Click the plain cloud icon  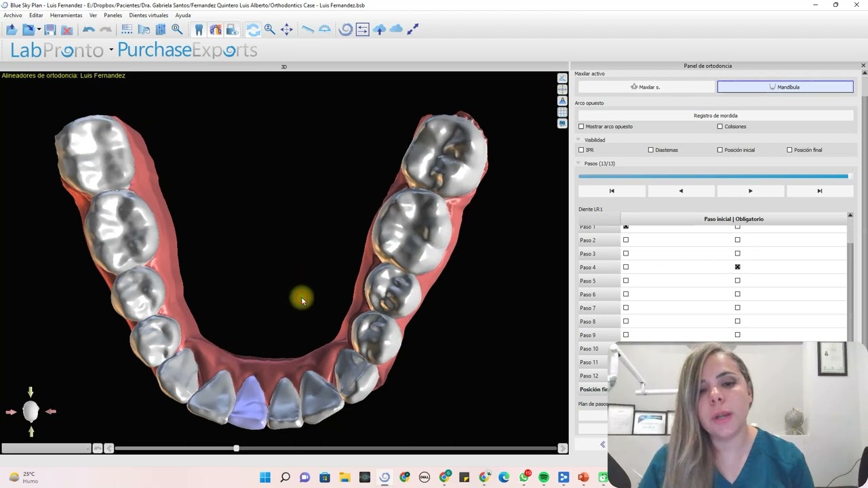click(396, 29)
